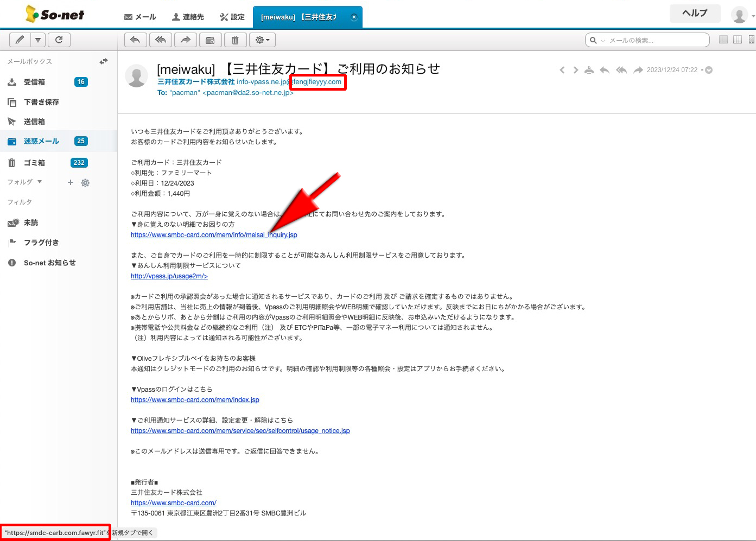Screen dimensions: 756x541
Task: Open the 連絡先 tab
Action: [x=188, y=17]
